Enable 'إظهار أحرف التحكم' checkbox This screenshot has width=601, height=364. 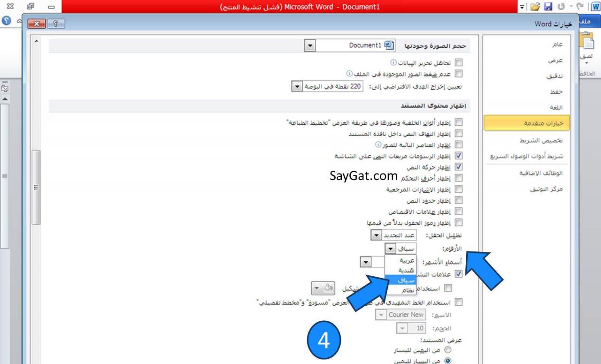459,178
